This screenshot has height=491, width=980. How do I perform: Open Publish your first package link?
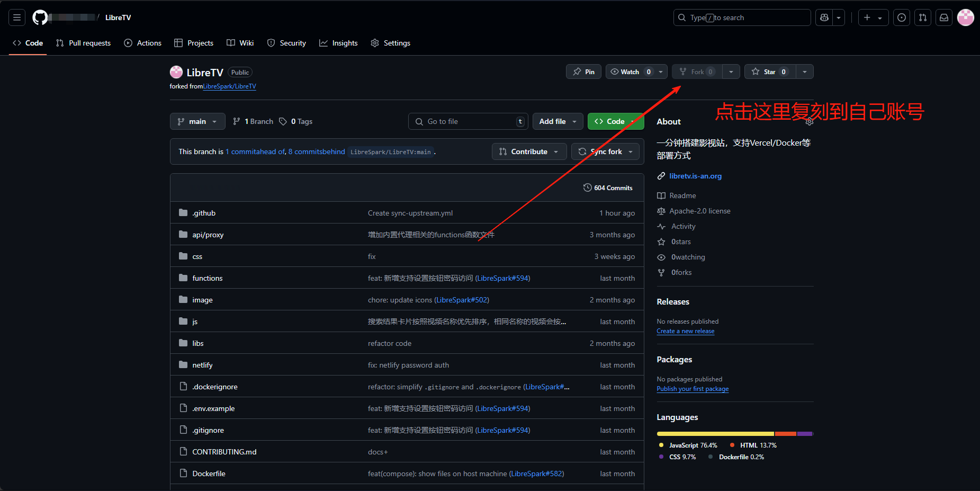click(x=693, y=389)
